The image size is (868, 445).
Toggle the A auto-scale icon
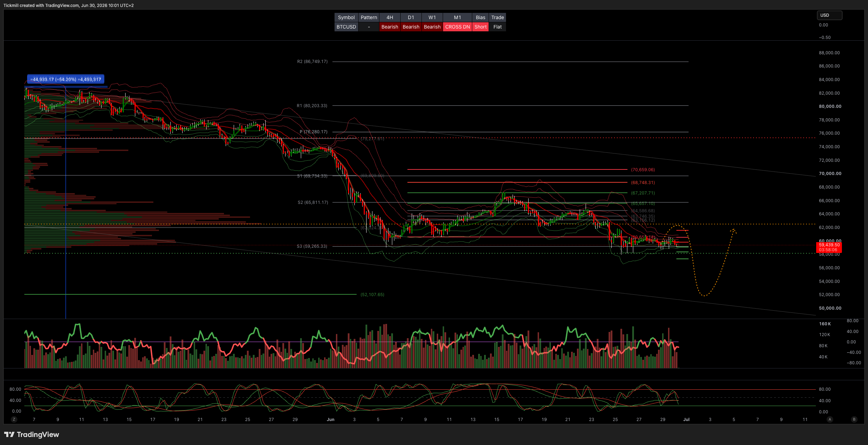point(830,419)
